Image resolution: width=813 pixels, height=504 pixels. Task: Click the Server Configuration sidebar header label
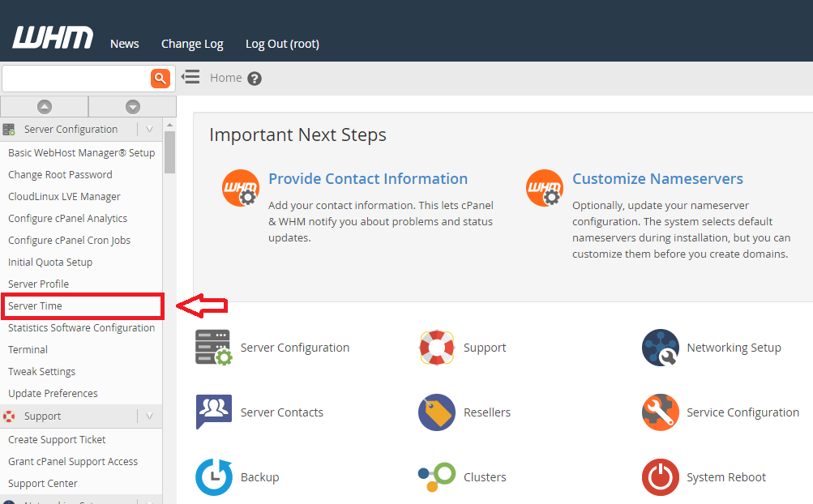click(71, 129)
